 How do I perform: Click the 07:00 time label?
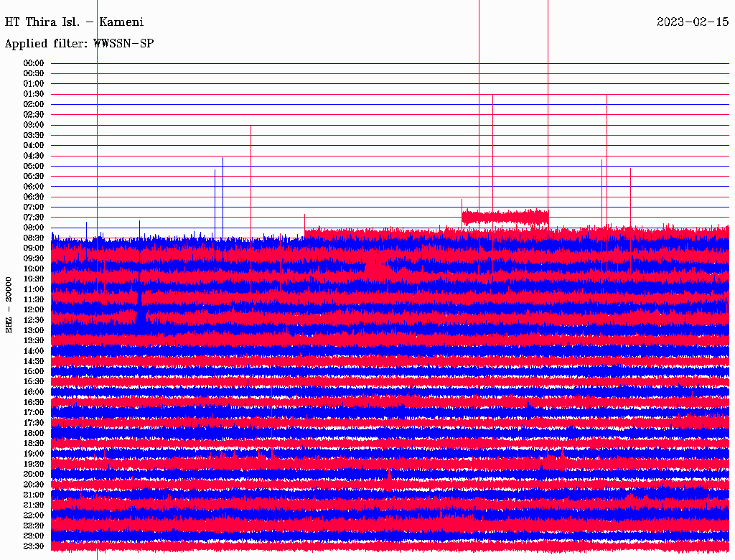coord(34,207)
